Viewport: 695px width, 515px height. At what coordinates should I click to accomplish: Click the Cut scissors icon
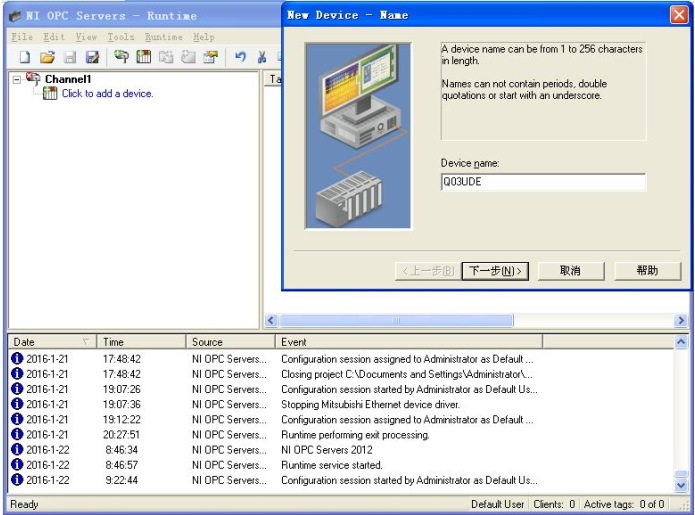click(262, 57)
